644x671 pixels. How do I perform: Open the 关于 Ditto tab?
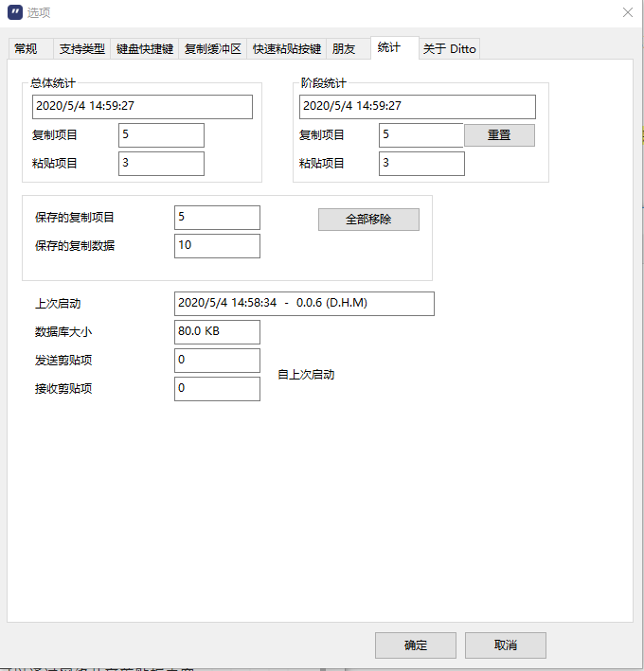click(449, 49)
